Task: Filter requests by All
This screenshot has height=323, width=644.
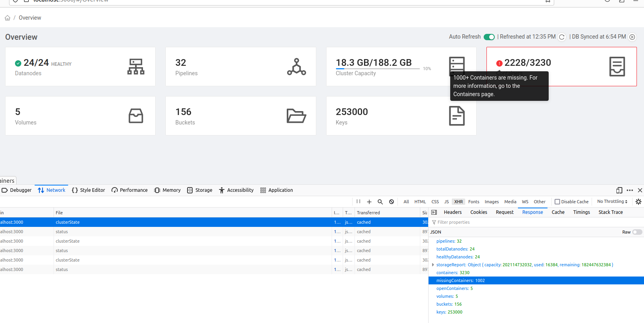Action: (406, 202)
